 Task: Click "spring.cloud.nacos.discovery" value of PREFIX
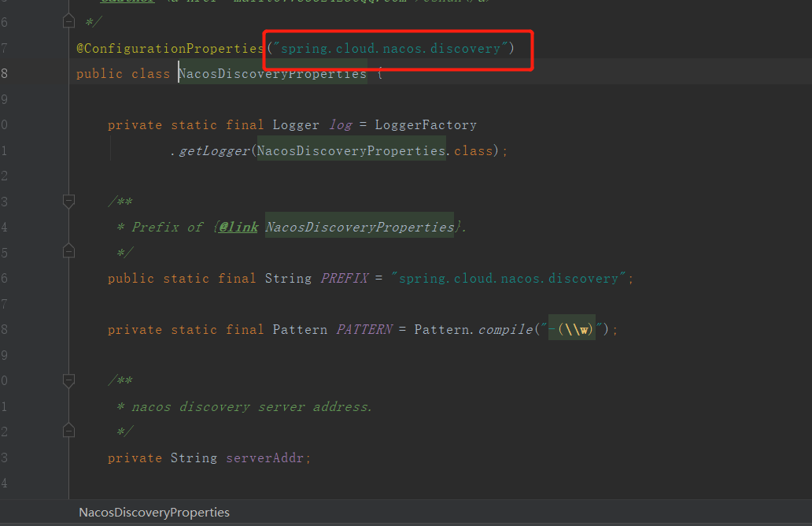[x=508, y=278]
